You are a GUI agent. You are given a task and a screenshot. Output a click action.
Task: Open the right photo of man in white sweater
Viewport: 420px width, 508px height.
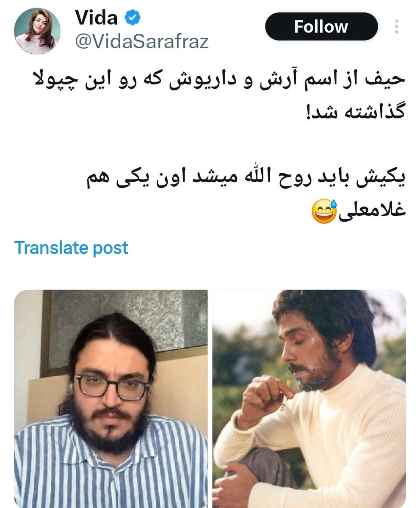pyautogui.click(x=309, y=399)
